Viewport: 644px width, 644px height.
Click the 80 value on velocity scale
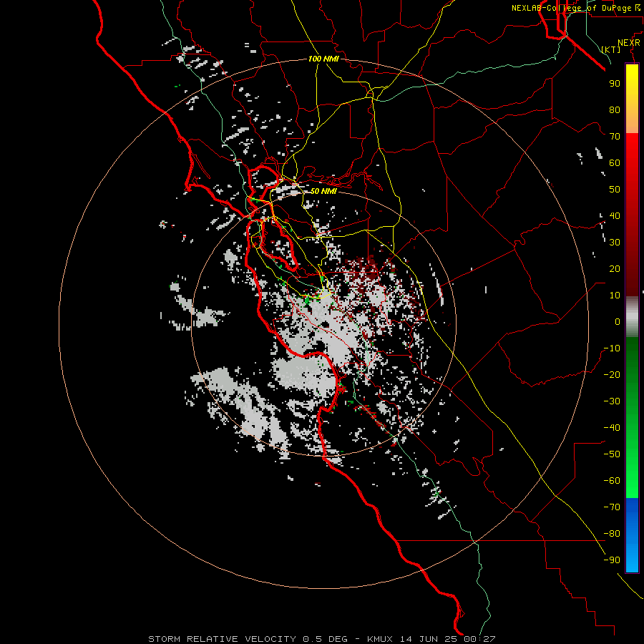615,110
